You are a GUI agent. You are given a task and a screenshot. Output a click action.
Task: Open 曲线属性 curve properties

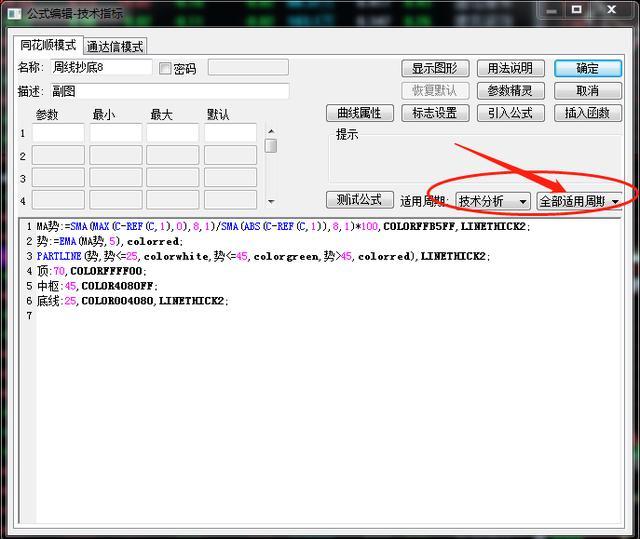coord(360,113)
